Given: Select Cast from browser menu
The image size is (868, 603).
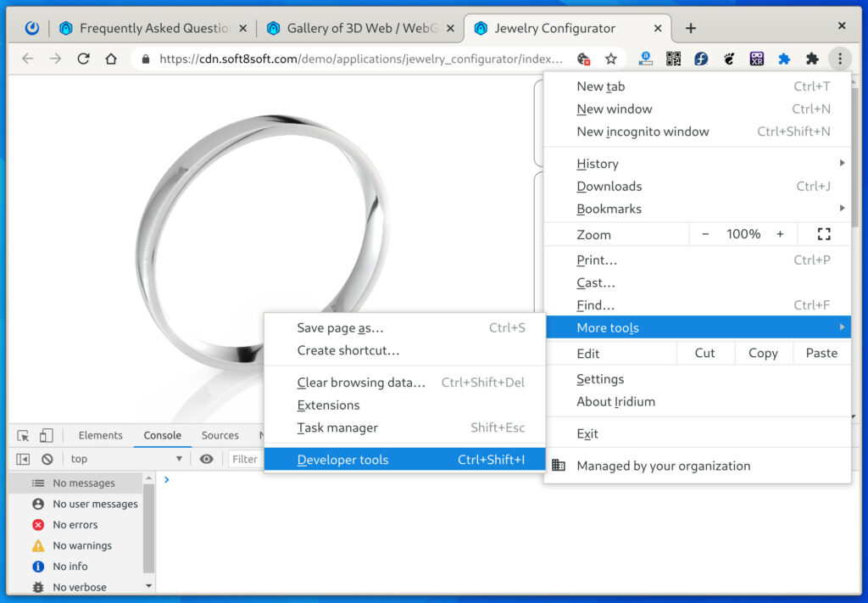Looking at the screenshot, I should pyautogui.click(x=698, y=283).
